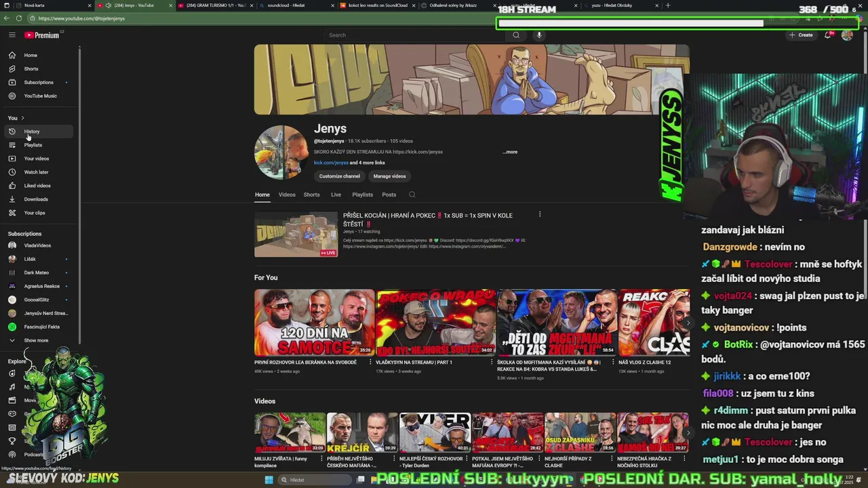The height and width of the screenshot is (488, 868).
Task: Open Home from the sidebar
Action: click(40, 55)
